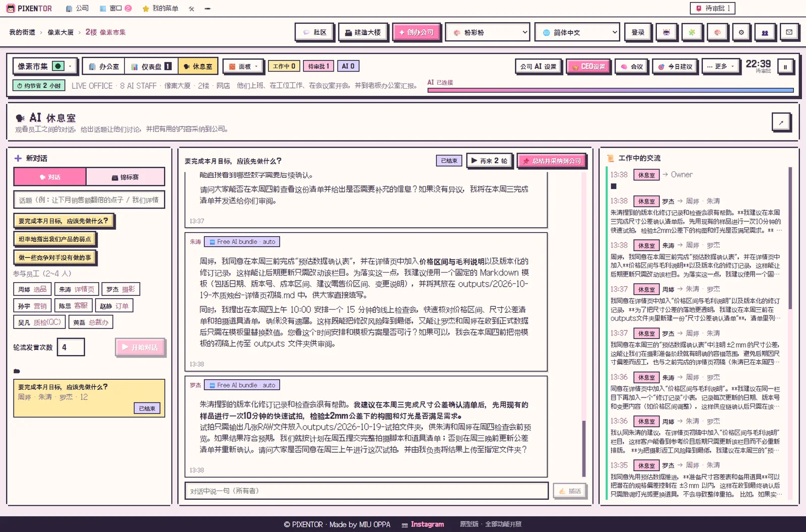The height and width of the screenshot is (532, 806).
Task: Open the 粉彩粉 theme dropdown
Action: pyautogui.click(x=488, y=32)
